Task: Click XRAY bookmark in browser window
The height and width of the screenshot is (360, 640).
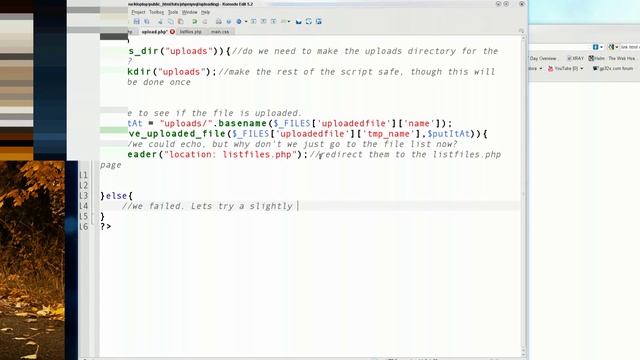Action: (x=576, y=58)
